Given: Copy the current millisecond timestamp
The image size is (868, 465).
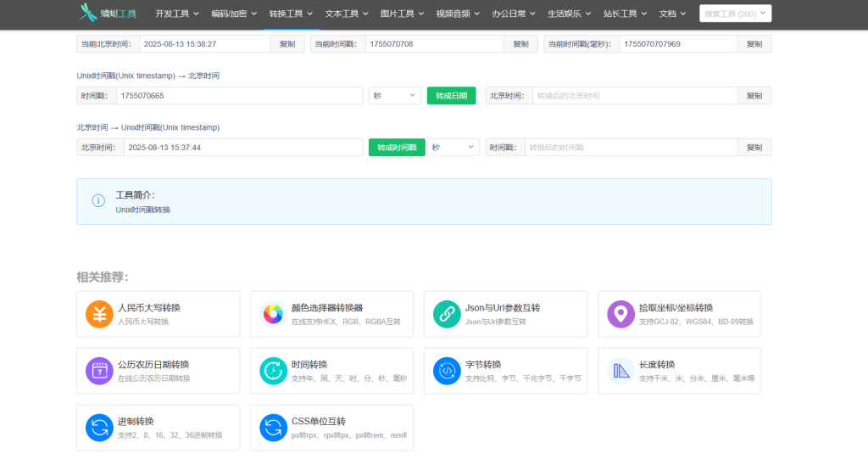Looking at the screenshot, I should click(754, 44).
